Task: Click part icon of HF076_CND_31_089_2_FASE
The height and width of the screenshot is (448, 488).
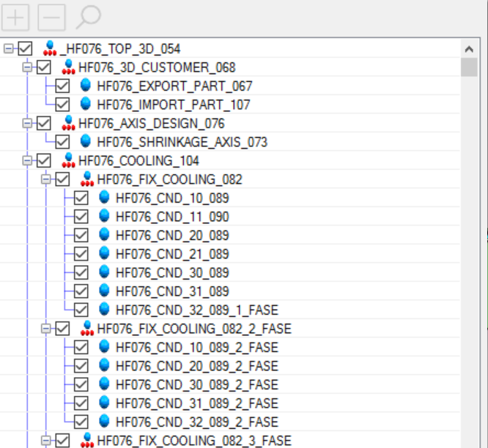Action: click(x=104, y=403)
